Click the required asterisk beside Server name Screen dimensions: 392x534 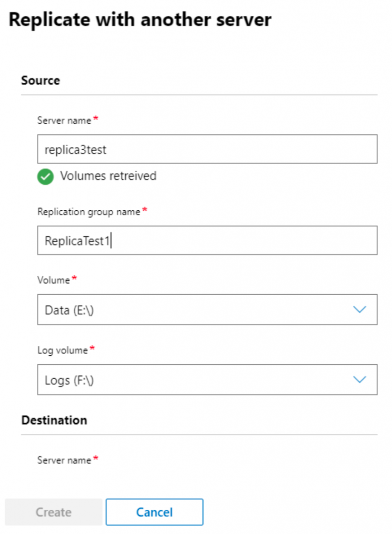tap(95, 118)
